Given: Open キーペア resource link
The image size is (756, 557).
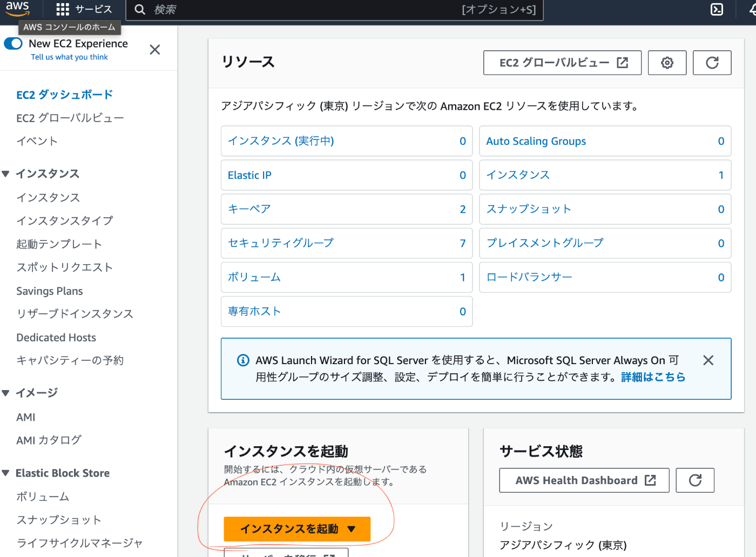Looking at the screenshot, I should click(249, 209).
